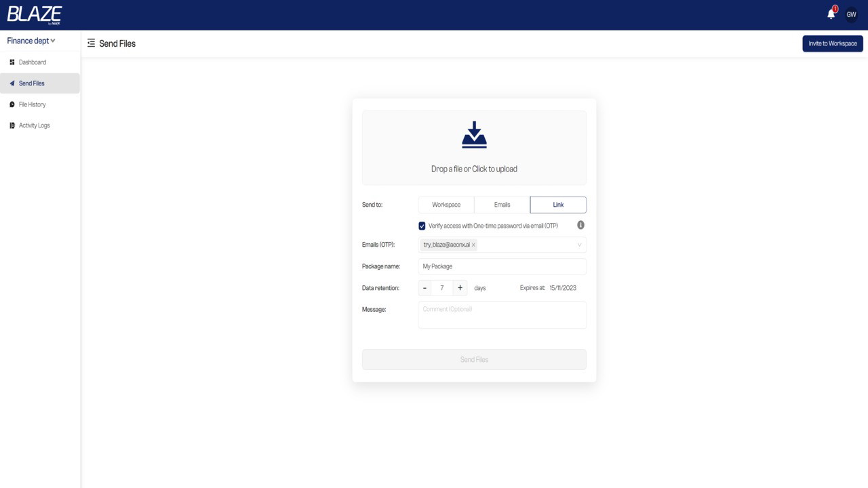Open File History in the sidebar
This screenshot has width=868, height=488.
32,104
